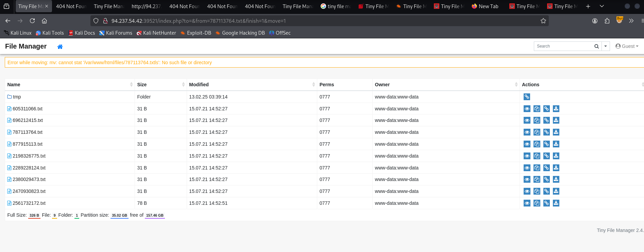The height and width of the screenshot is (252, 644).
Task: Focus the Search input field
Action: click(x=563, y=46)
